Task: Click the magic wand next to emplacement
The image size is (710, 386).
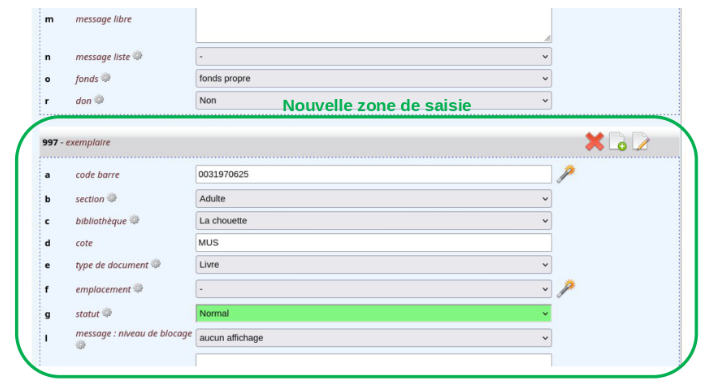Action: click(566, 289)
